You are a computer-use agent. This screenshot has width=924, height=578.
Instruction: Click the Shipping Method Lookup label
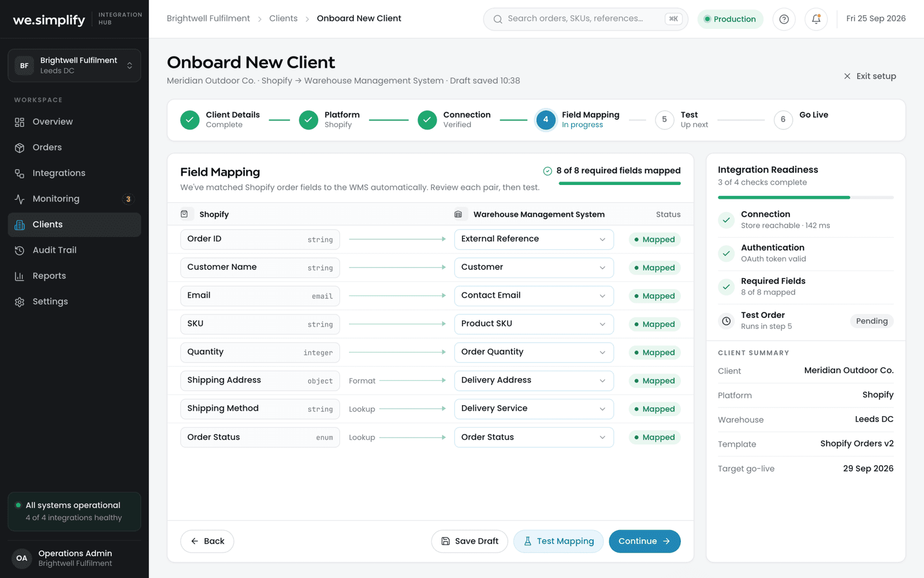coord(362,409)
